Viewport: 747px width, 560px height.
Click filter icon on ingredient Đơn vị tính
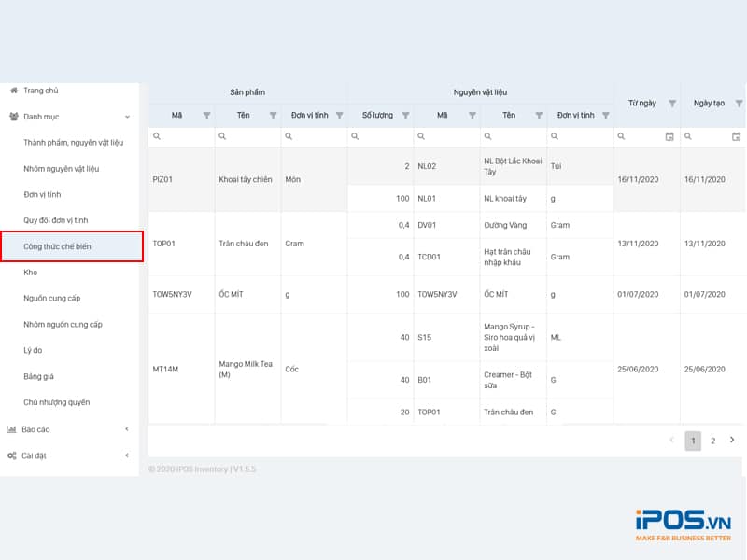click(x=606, y=116)
